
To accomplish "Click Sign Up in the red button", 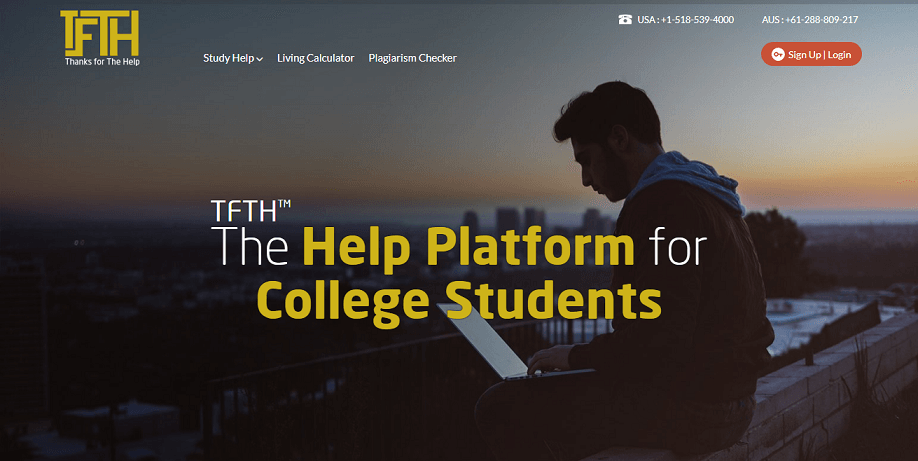I will pos(804,54).
